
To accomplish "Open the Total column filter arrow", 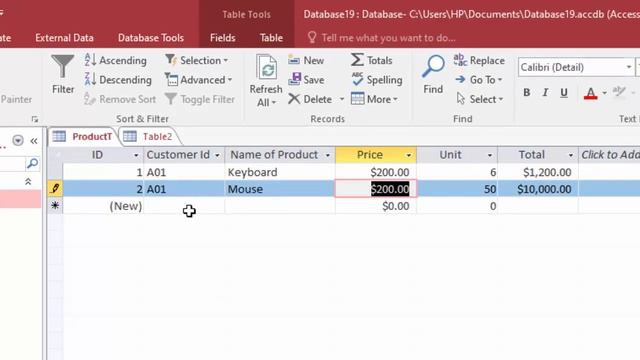I will [571, 156].
